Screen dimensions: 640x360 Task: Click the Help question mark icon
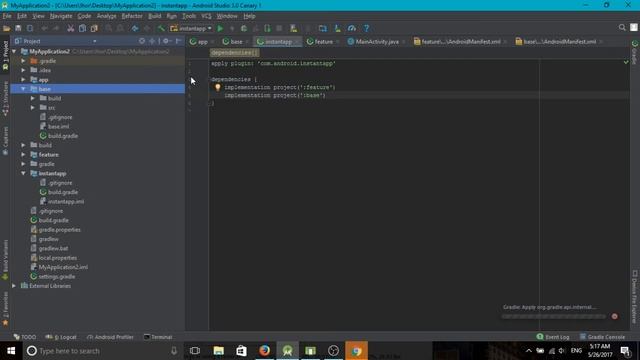[x=366, y=28]
